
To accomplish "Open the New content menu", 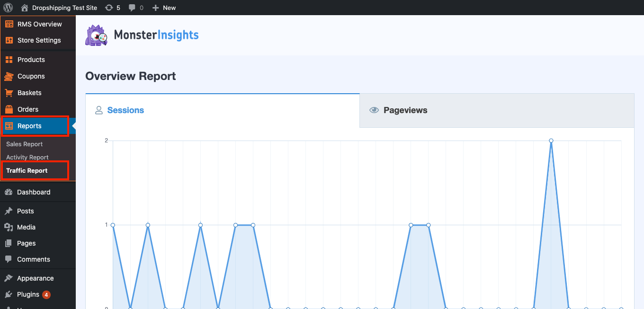I will 164,8.
